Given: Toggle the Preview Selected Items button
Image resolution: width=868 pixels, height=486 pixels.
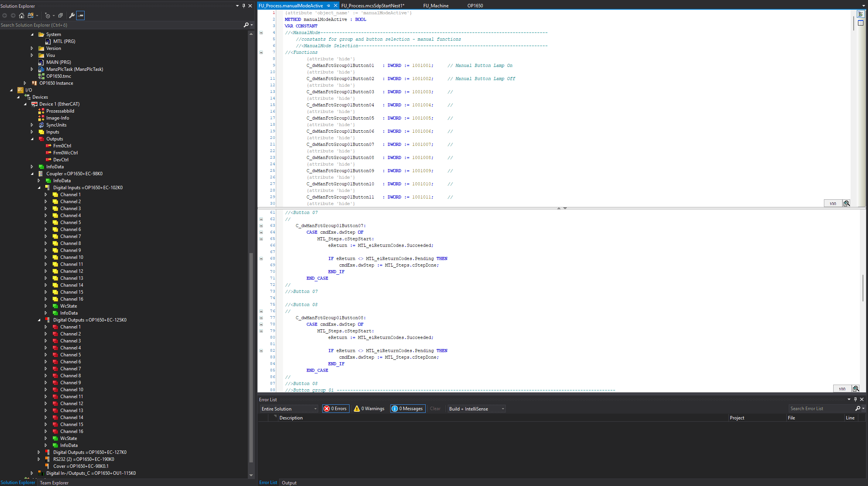Looking at the screenshot, I should pyautogui.click(x=80, y=15).
